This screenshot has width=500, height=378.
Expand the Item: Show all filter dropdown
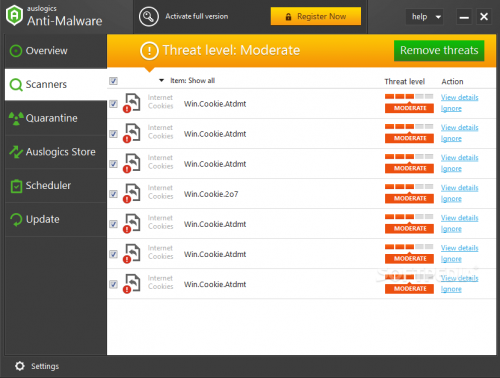tap(187, 81)
